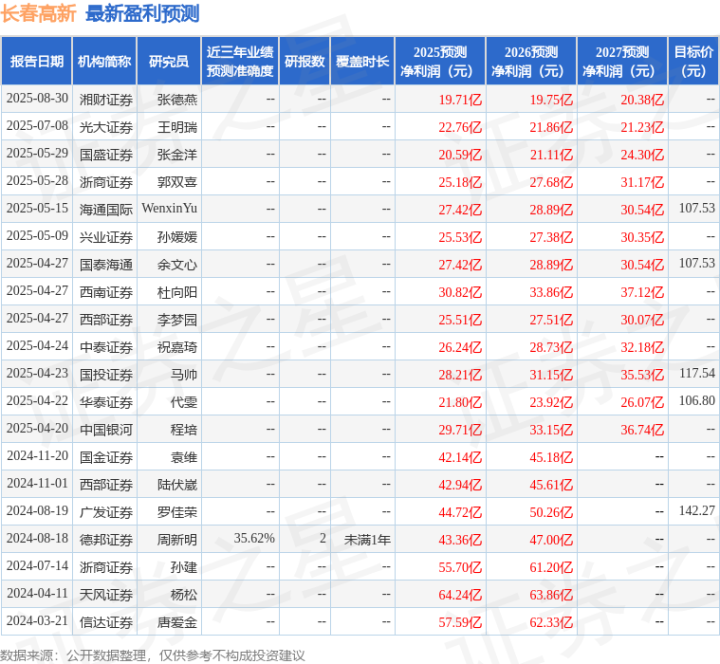Click institution 国投证券
The width and height of the screenshot is (720, 664).
[x=106, y=375]
